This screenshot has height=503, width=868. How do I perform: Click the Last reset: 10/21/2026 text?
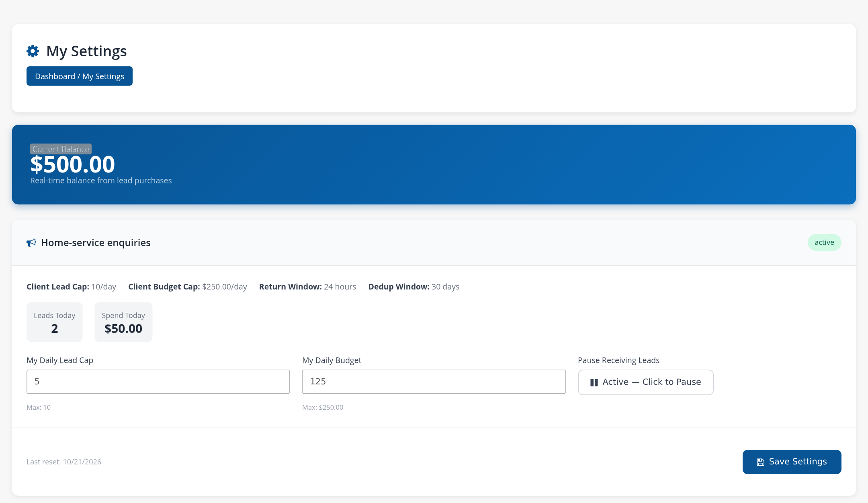(64, 462)
